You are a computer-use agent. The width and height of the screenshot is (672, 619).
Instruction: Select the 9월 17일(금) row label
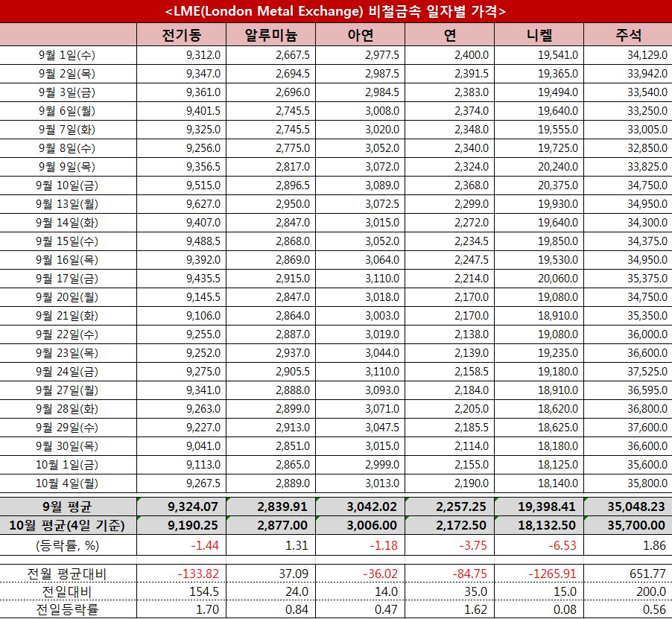[x=67, y=279]
